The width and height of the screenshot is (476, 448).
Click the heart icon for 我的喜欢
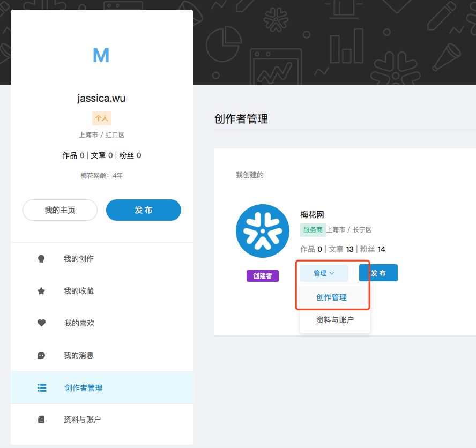41,323
